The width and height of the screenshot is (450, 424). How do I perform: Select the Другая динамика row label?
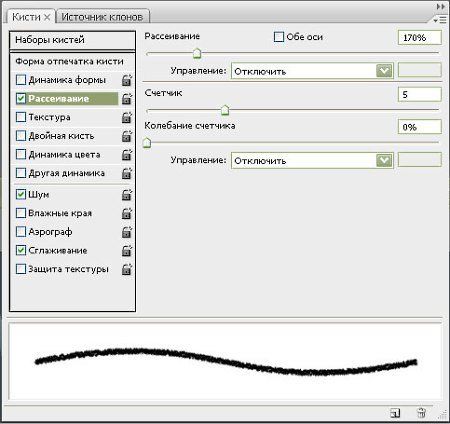(67, 173)
